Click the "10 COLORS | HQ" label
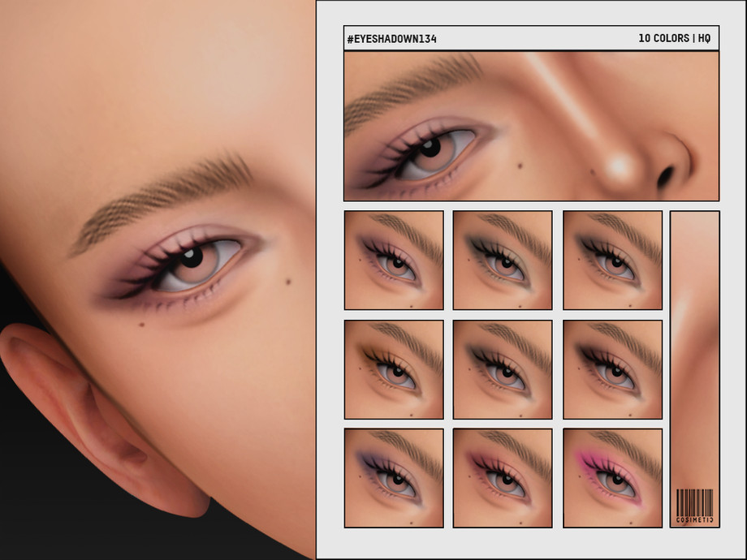 (674, 38)
